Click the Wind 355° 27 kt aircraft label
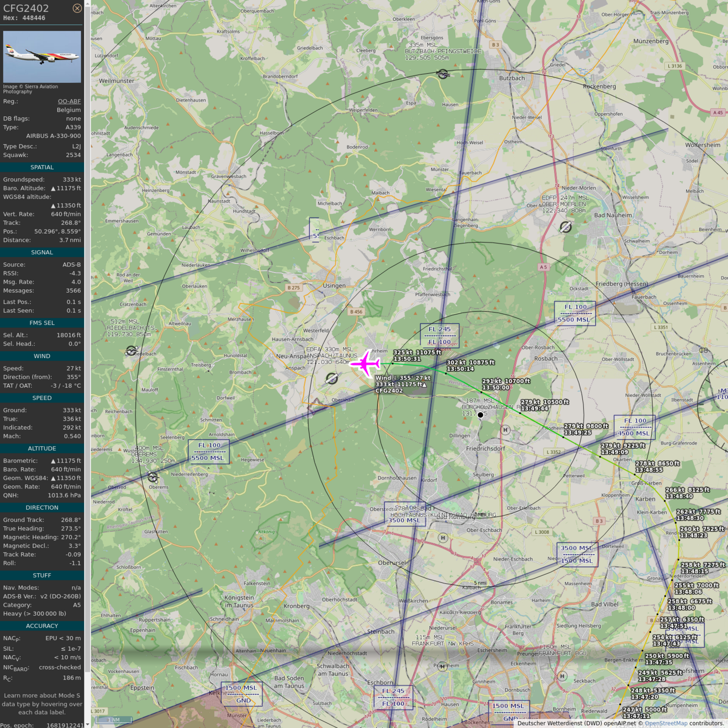The height and width of the screenshot is (728, 728). tap(403, 378)
